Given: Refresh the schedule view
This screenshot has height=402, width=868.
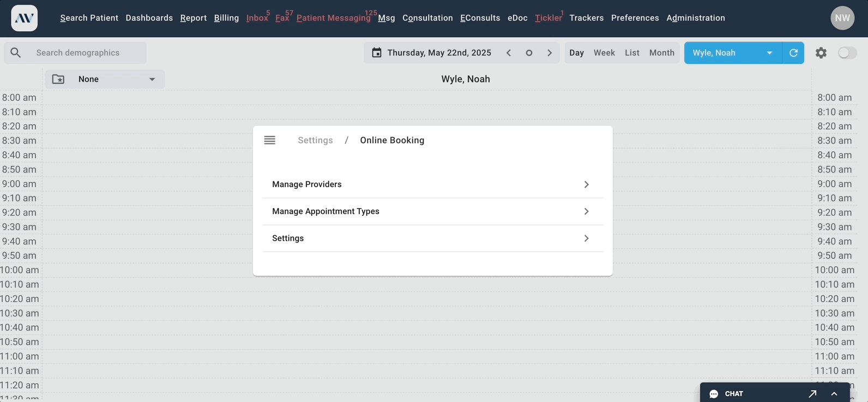Looking at the screenshot, I should coord(793,53).
